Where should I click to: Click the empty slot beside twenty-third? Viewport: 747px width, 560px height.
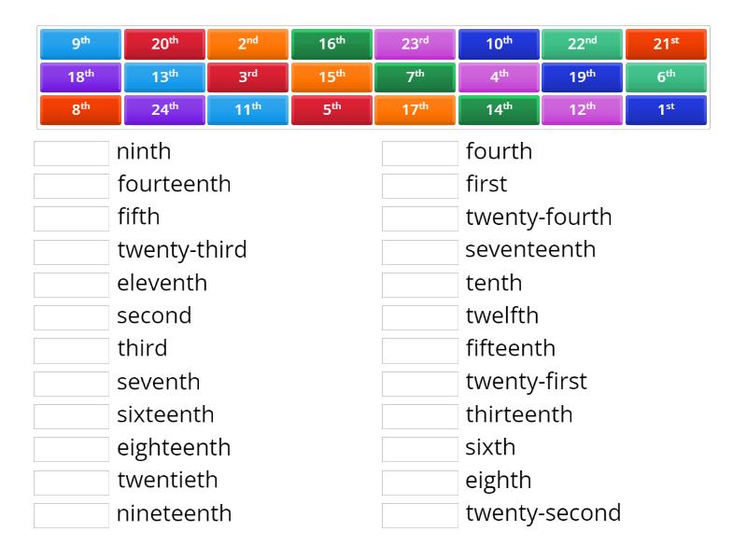point(70,250)
